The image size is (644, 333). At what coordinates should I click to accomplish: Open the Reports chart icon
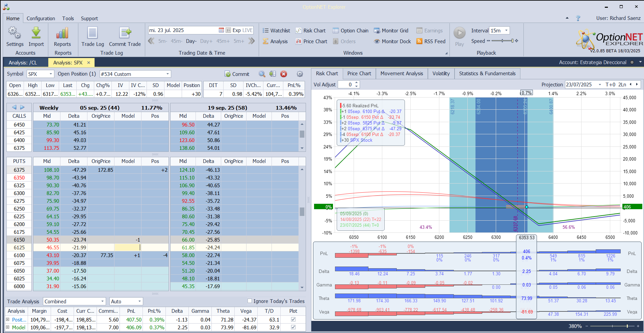tap(62, 33)
